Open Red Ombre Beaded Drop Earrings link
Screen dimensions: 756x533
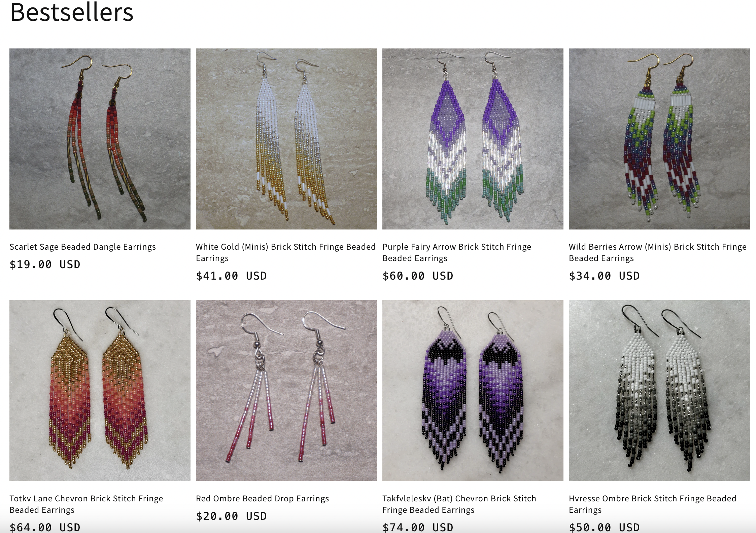[263, 499]
